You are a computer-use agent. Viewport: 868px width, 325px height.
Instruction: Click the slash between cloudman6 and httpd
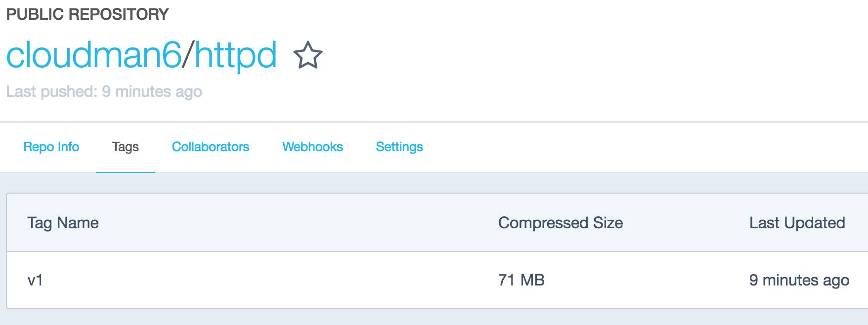click(x=188, y=55)
